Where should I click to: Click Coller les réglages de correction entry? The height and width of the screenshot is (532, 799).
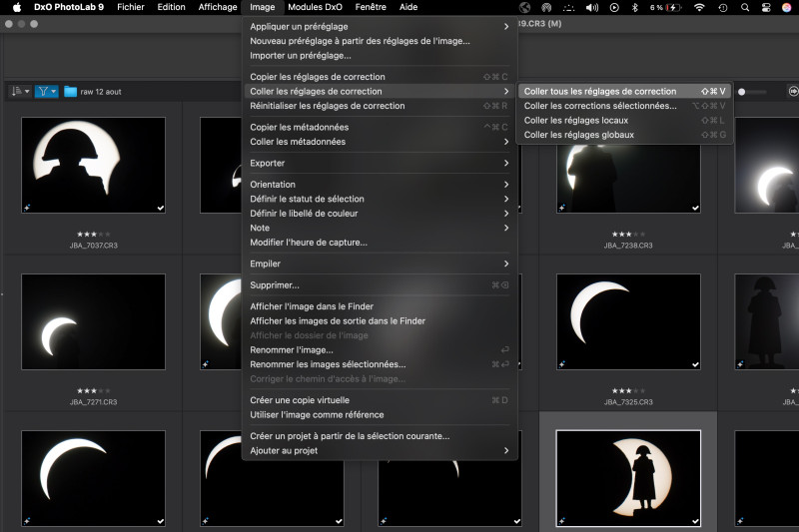[380, 91]
